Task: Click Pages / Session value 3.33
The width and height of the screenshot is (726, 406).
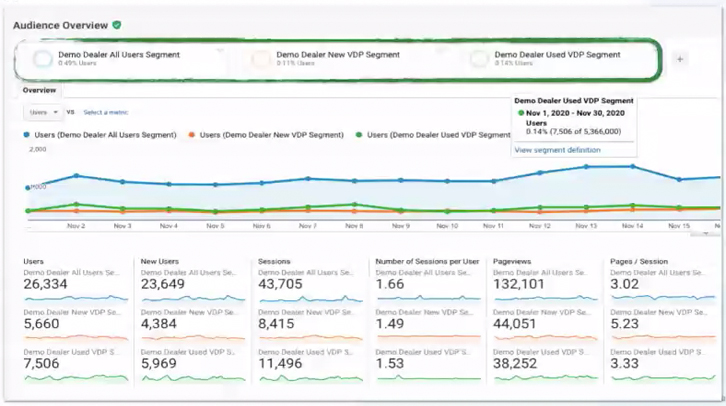Action: point(625,363)
